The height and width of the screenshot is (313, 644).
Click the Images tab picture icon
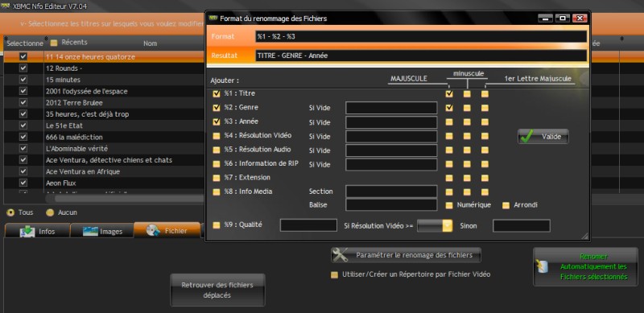[90, 231]
